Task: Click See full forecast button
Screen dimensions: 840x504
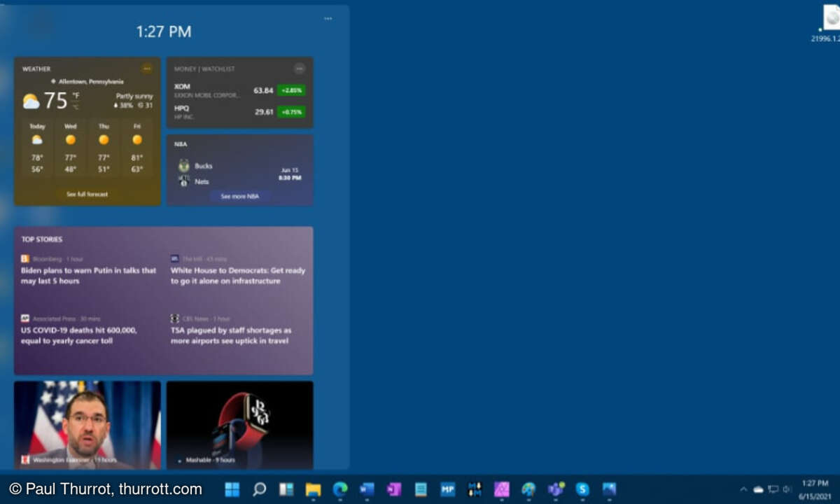Action: point(87,194)
